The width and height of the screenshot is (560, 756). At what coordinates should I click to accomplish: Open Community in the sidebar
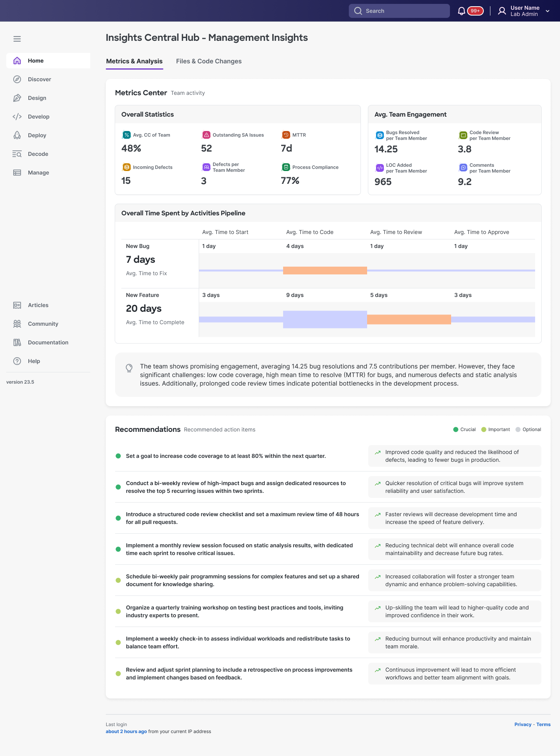coord(48,324)
